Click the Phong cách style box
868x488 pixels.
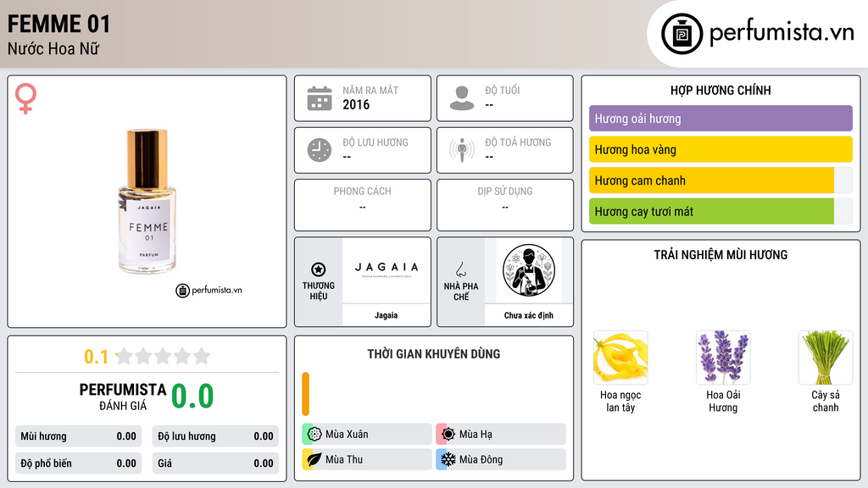click(363, 205)
